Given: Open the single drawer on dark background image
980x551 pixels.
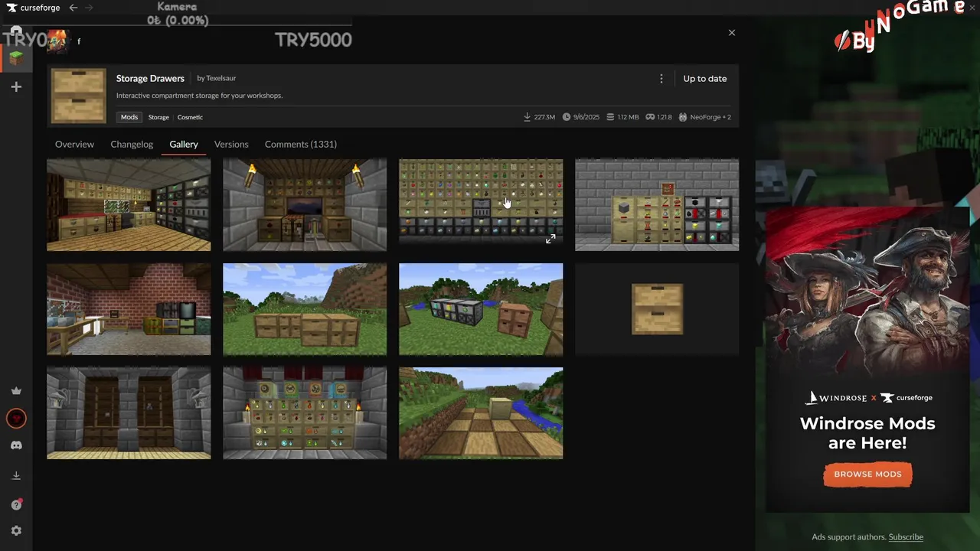Looking at the screenshot, I should point(657,309).
